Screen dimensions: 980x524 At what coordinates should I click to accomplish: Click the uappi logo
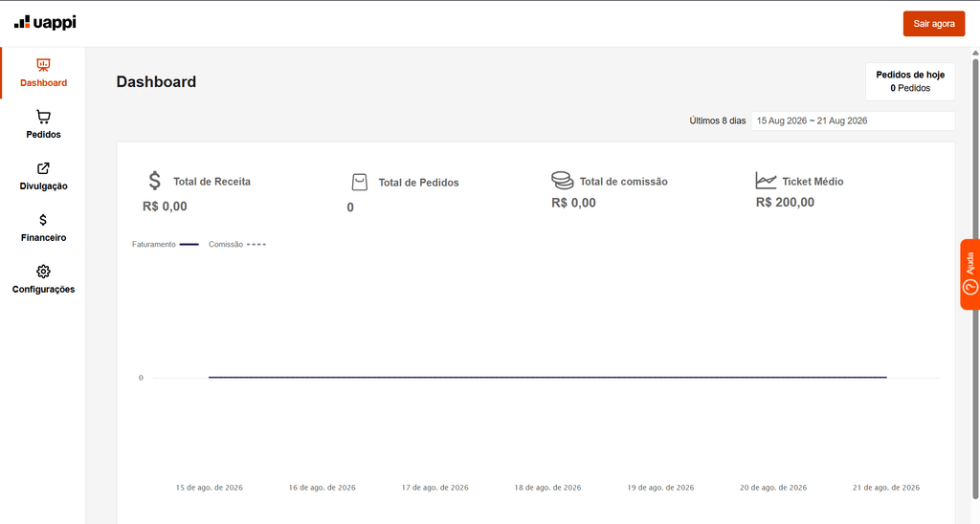[x=45, y=23]
